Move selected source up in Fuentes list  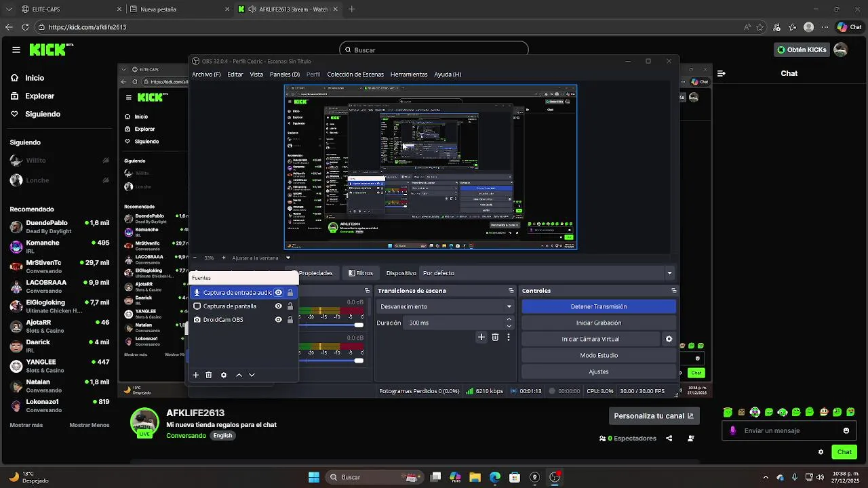(x=239, y=375)
